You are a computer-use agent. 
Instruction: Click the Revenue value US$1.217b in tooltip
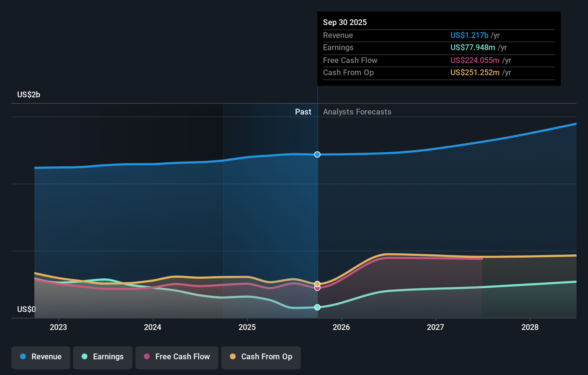(469, 35)
